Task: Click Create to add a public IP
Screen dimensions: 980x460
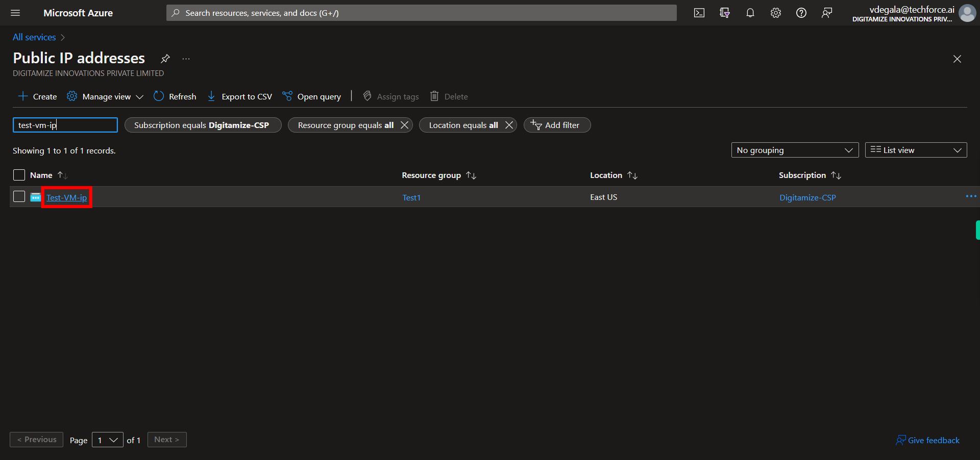Action: pos(38,96)
